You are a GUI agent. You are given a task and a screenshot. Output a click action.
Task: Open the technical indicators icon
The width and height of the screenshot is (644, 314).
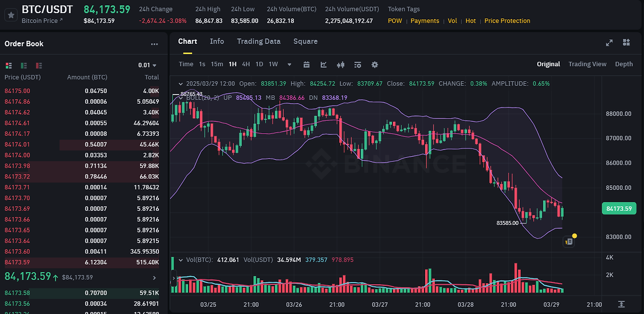coord(324,64)
